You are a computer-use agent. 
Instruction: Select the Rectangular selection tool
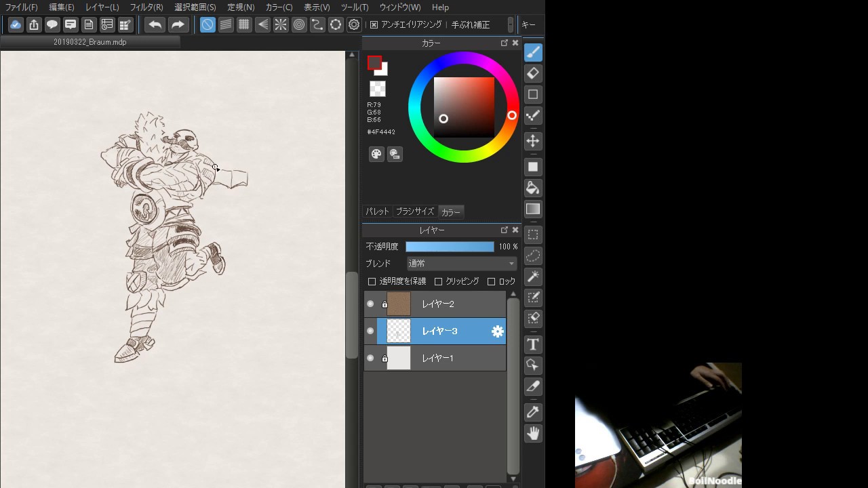(x=533, y=235)
